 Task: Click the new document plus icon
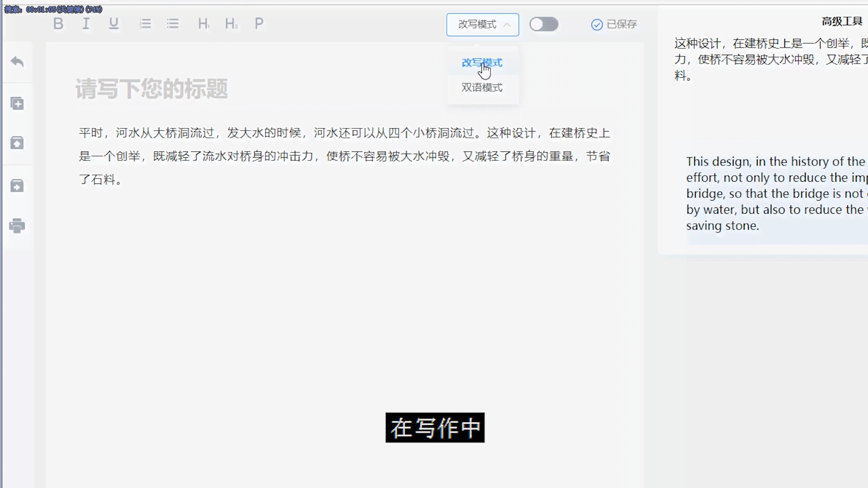[17, 103]
